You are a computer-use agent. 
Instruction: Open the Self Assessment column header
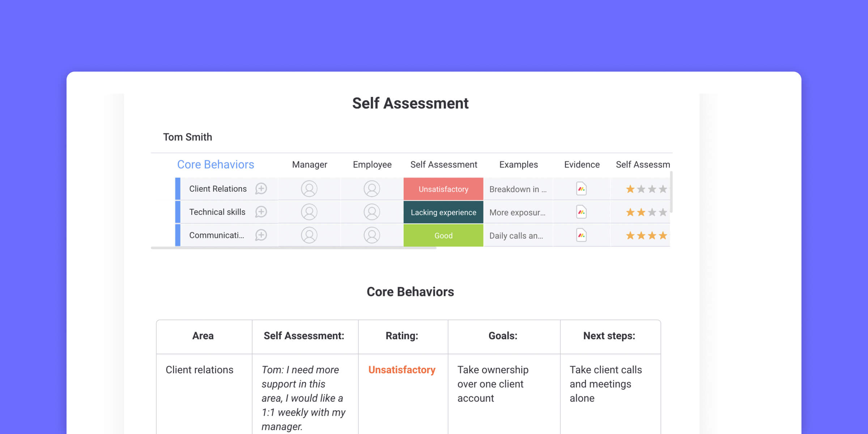tap(443, 165)
